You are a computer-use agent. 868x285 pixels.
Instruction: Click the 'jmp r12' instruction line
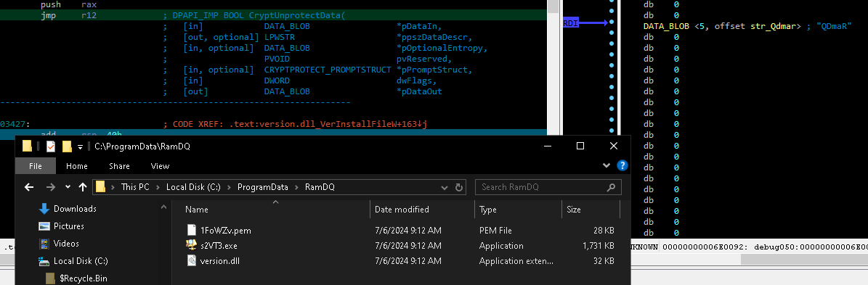pos(69,15)
